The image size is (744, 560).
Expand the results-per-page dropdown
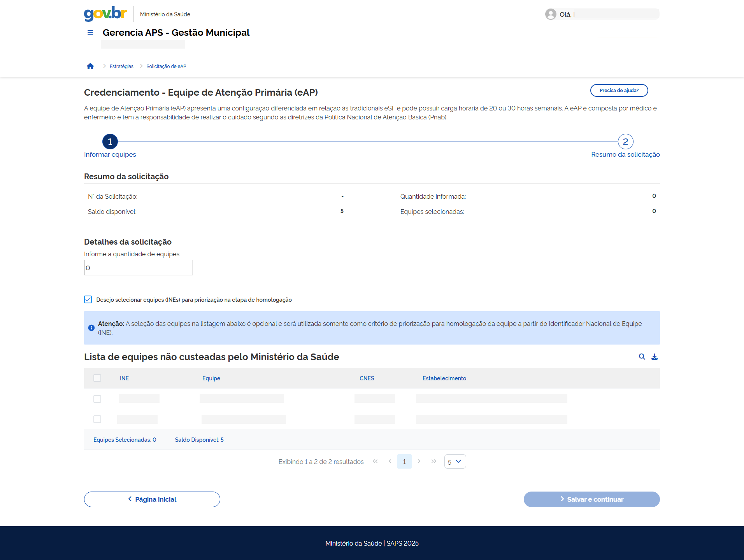click(455, 462)
